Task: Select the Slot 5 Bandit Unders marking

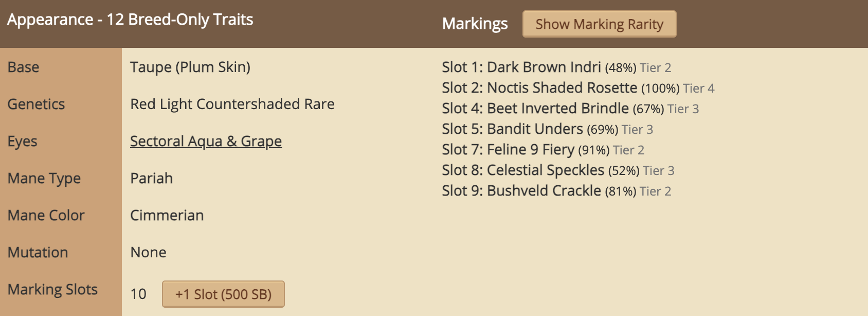Action: pos(535,129)
